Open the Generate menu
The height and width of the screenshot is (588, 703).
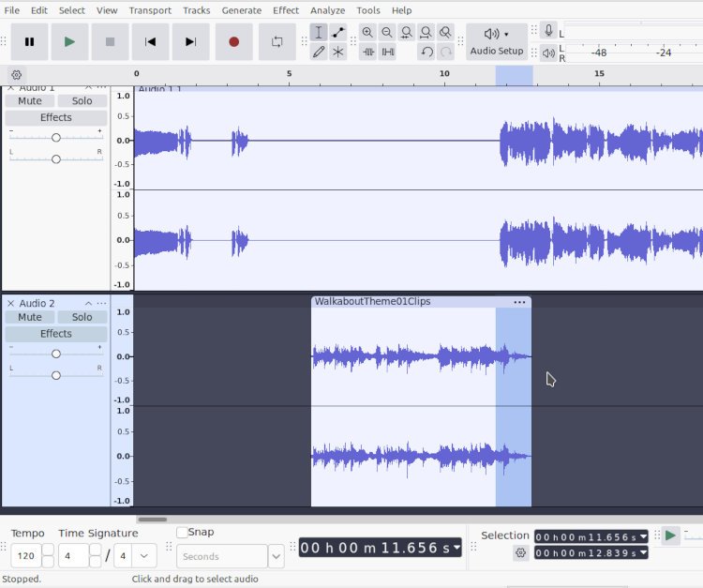[x=242, y=10]
